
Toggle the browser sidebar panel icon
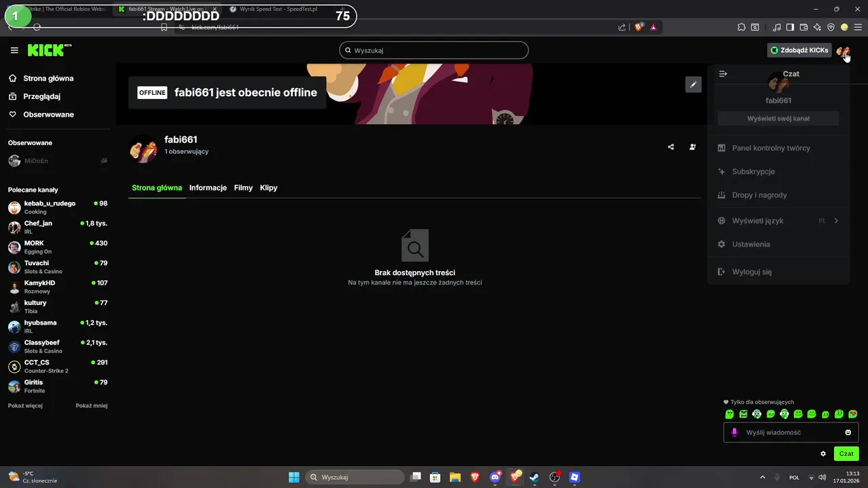pyautogui.click(x=790, y=27)
